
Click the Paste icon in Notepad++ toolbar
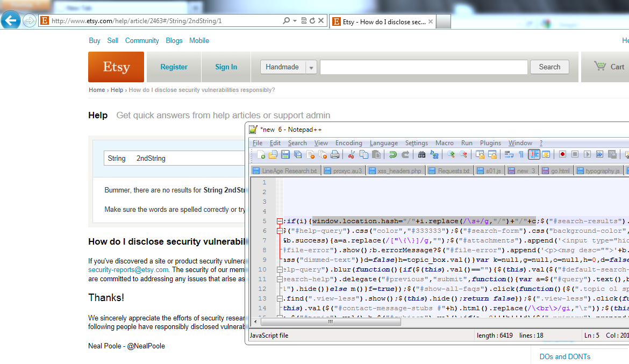pyautogui.click(x=376, y=154)
